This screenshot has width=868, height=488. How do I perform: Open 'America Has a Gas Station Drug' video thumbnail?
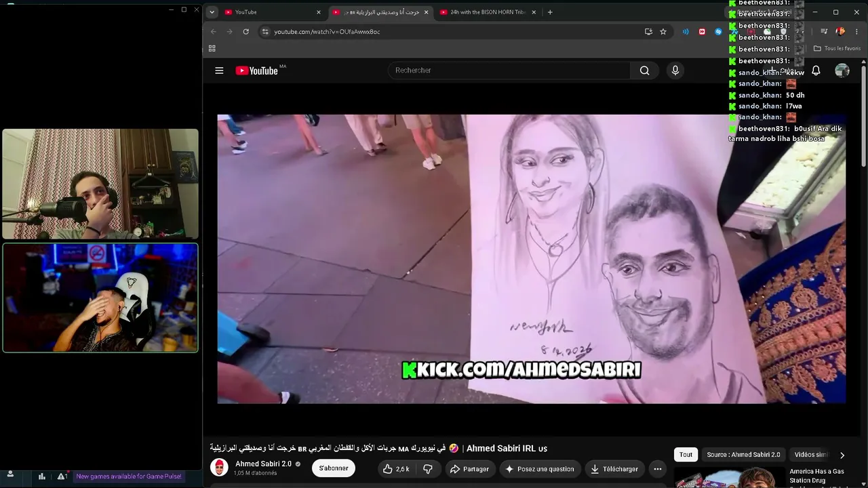(729, 478)
